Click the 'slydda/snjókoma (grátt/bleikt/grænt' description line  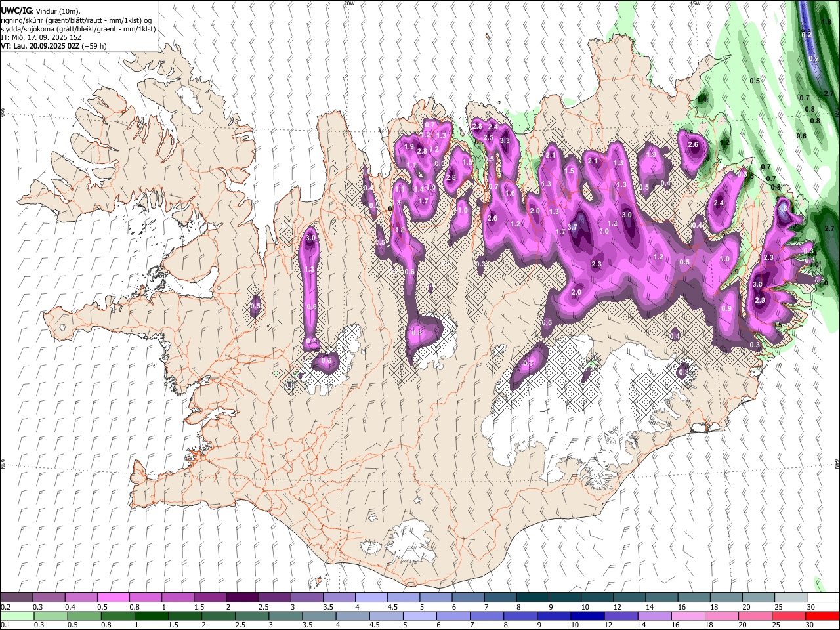(78, 30)
